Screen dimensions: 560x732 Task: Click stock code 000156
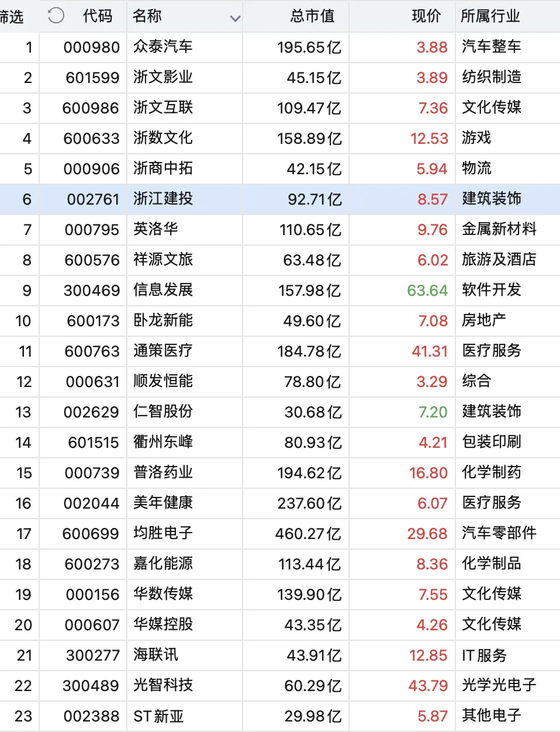click(92, 595)
